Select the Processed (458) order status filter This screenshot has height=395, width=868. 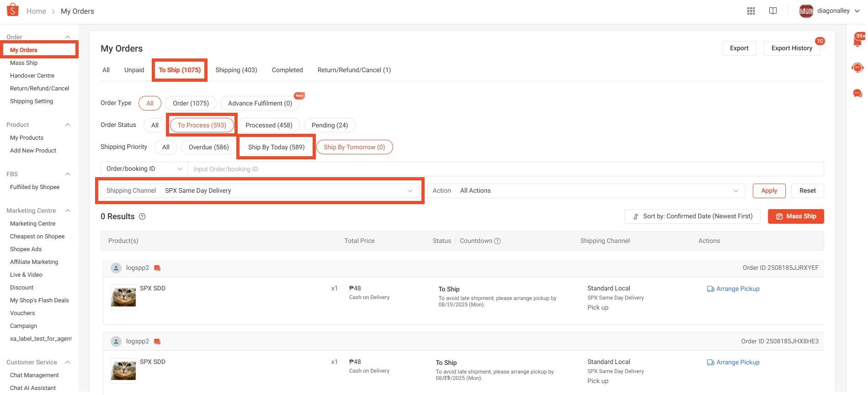click(x=269, y=125)
